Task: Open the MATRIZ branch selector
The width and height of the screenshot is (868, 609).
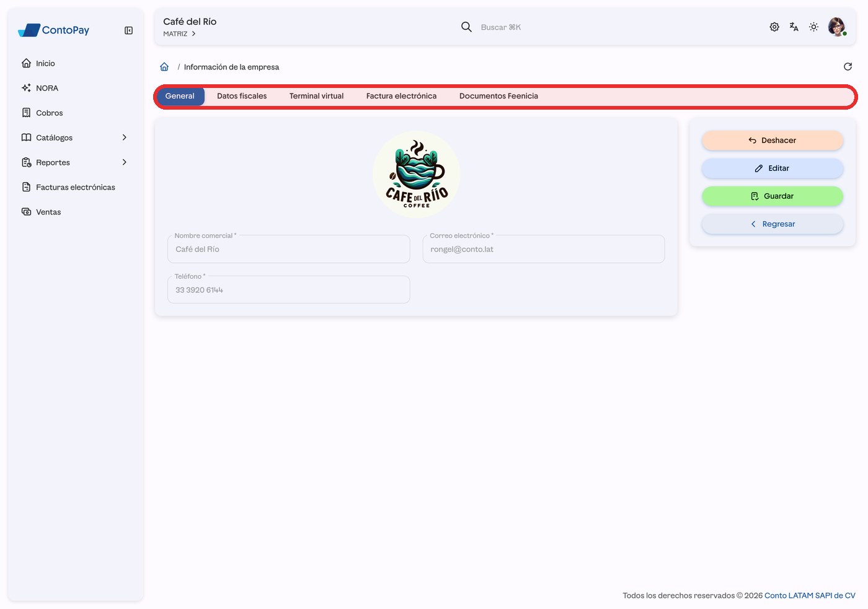Action: coord(180,34)
